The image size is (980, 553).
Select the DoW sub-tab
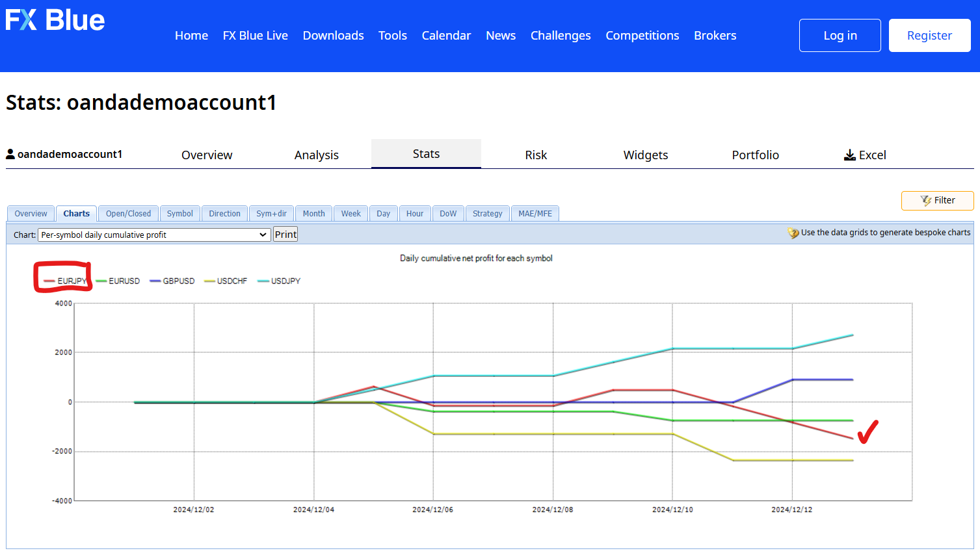click(x=448, y=214)
